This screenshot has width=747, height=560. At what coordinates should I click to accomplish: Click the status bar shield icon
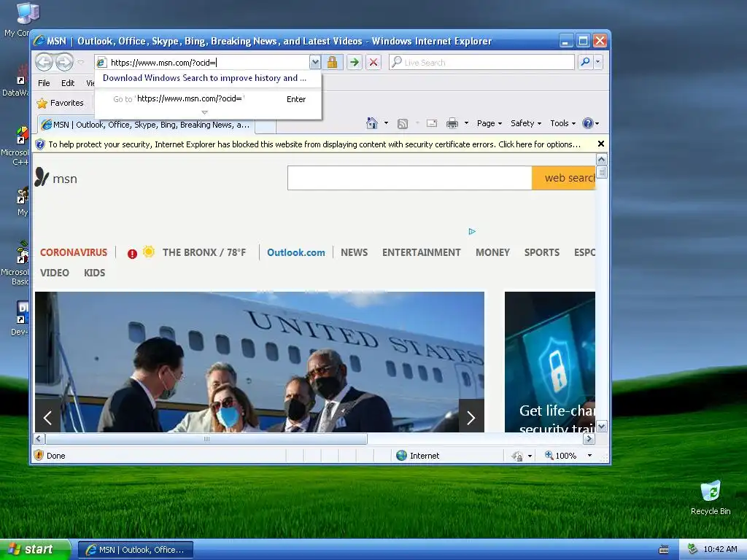coord(39,455)
